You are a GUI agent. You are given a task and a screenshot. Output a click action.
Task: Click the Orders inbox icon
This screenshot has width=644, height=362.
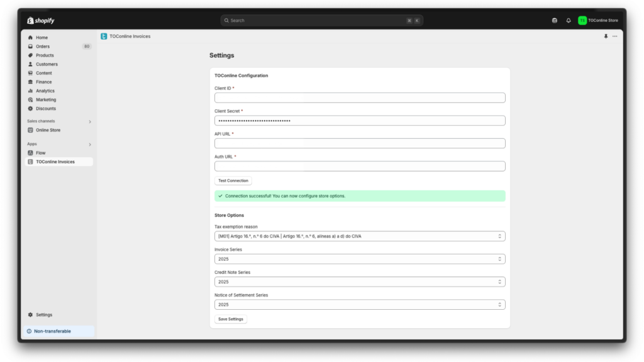(30, 47)
